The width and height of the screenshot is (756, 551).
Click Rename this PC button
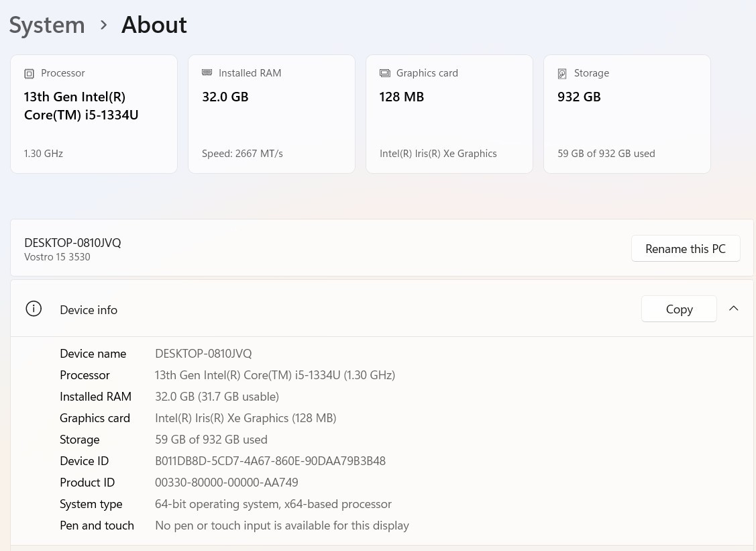coord(685,248)
